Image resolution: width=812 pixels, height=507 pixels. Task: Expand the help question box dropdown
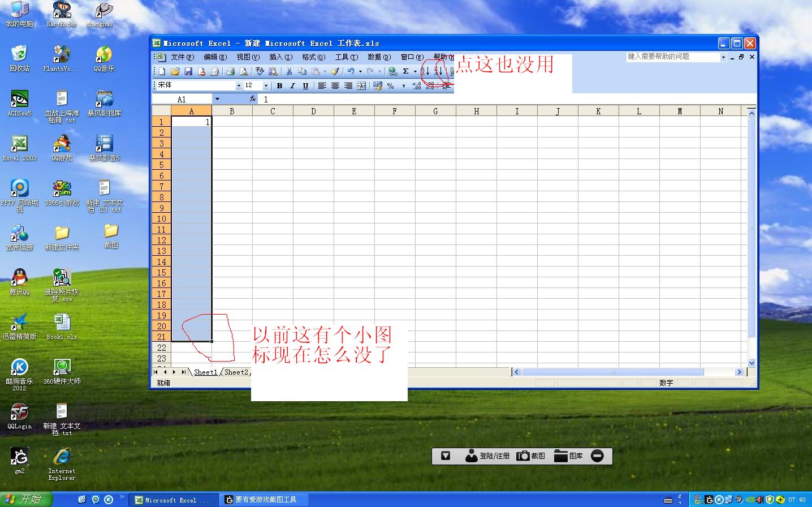pos(723,57)
